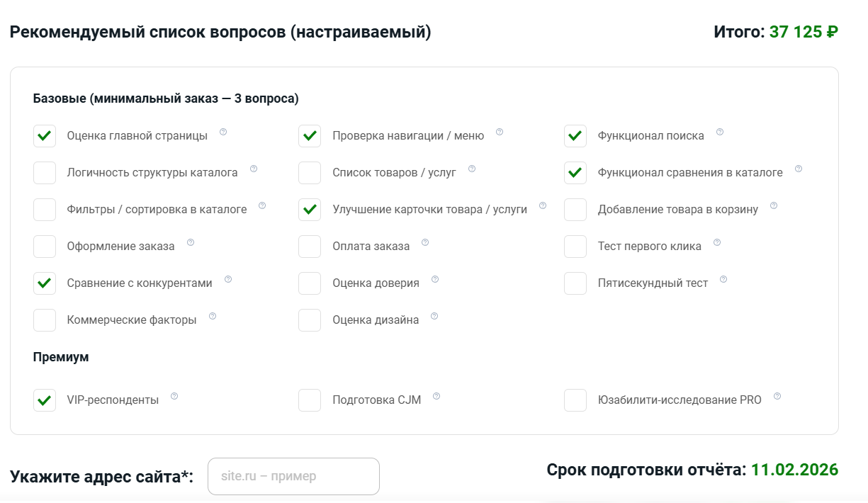The width and height of the screenshot is (868, 503).
Task: Click the site address input field
Action: point(293,476)
